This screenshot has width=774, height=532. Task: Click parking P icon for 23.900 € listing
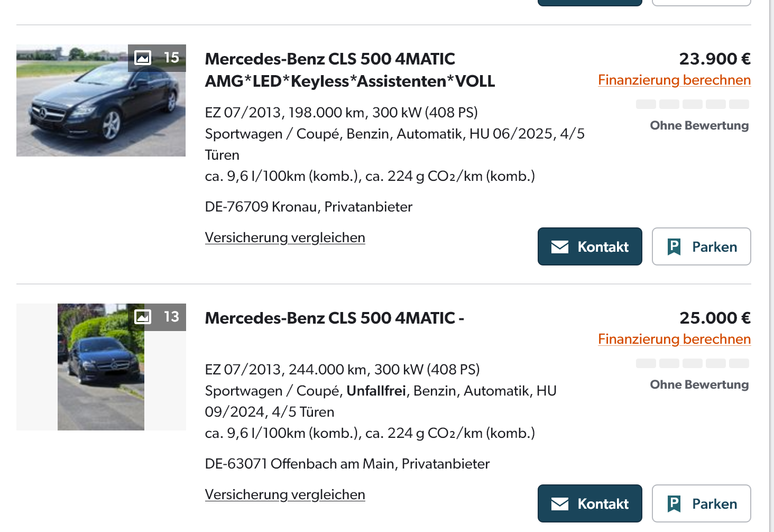point(674,247)
